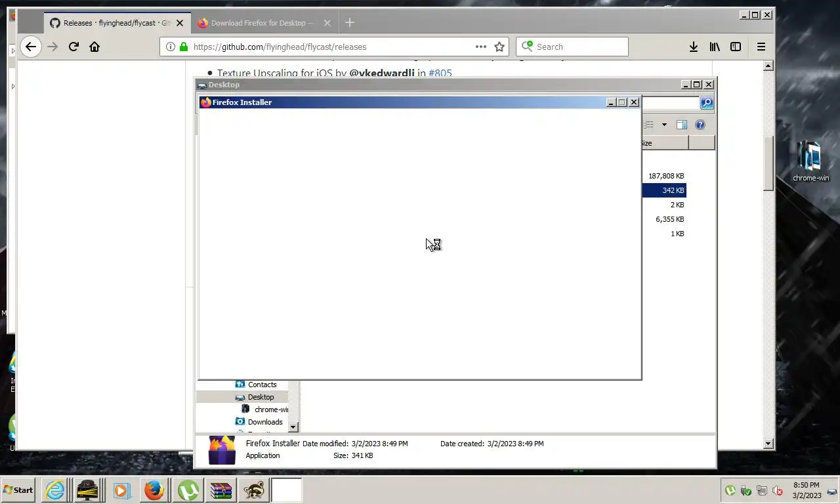Screen dimensions: 840x504
Task: Select Downloads in Explorer navigation tree
Action: pos(265,422)
